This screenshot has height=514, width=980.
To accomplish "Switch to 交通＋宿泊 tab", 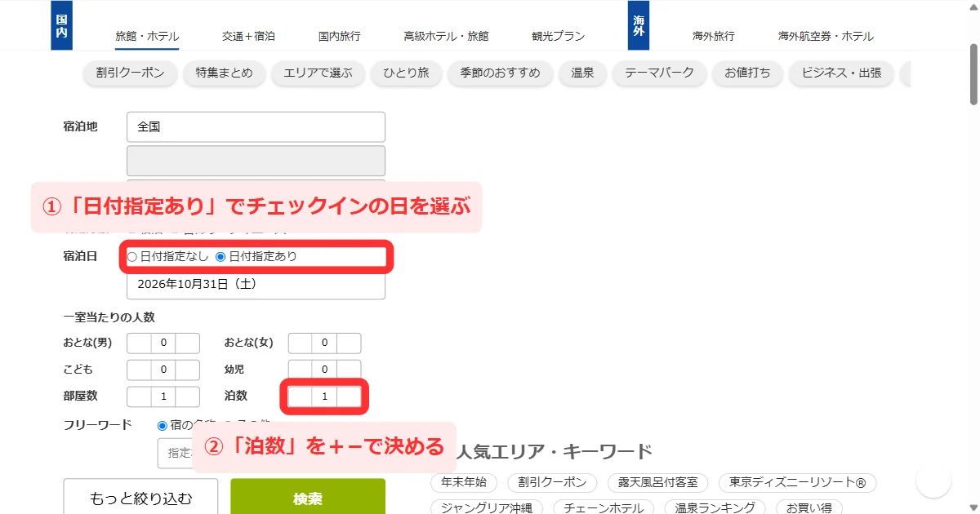I will [x=248, y=36].
